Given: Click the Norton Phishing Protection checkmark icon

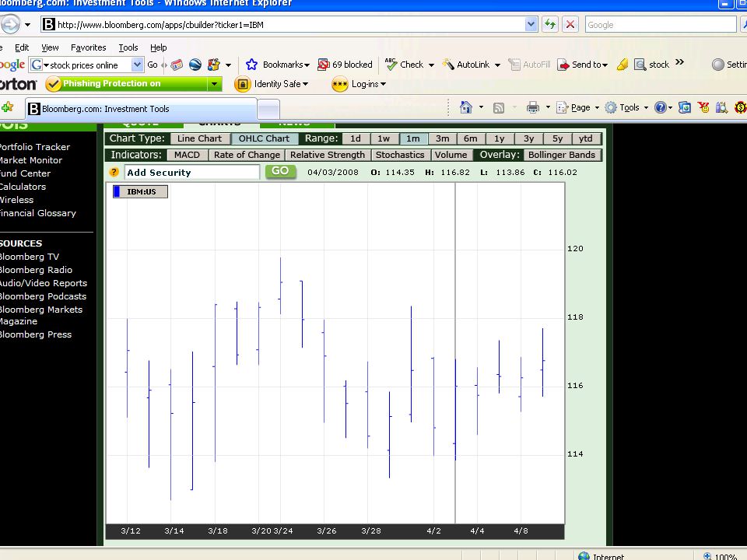Looking at the screenshot, I should click(x=54, y=84).
